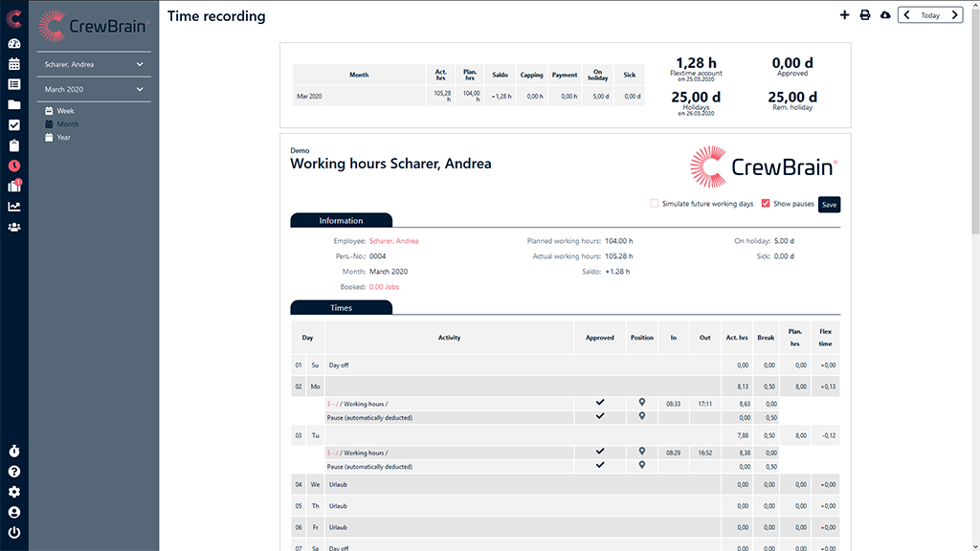
Task: Open the statistics chart icon in the sidebar
Action: [14, 207]
